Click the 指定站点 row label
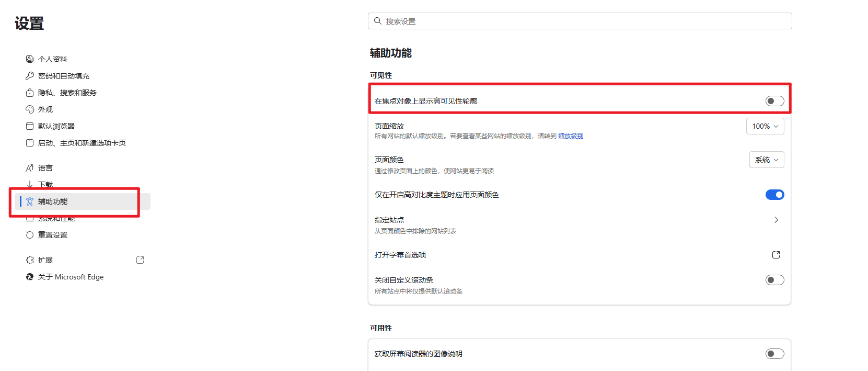Screen dimensions: 868x371 (x=389, y=220)
